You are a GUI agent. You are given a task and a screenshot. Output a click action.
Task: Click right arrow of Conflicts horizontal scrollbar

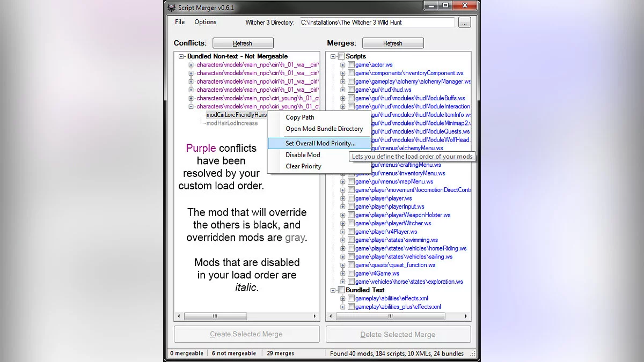click(x=315, y=317)
